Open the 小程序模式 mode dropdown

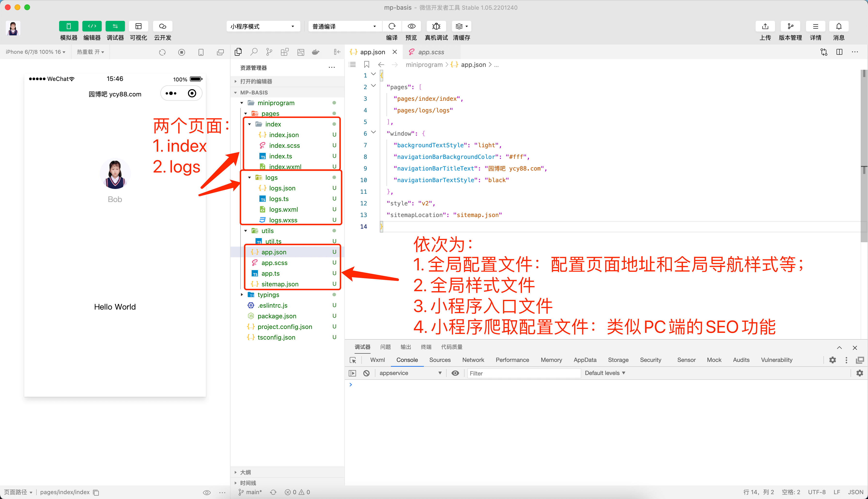point(263,26)
